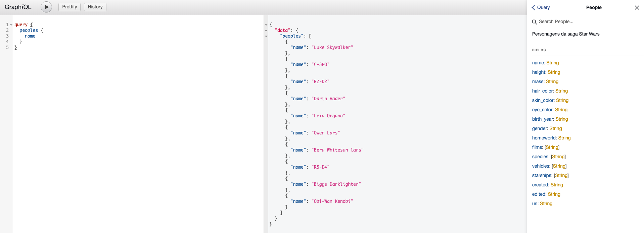
Task: Click the 'query' keyword in editor
Action: pyautogui.click(x=21, y=25)
